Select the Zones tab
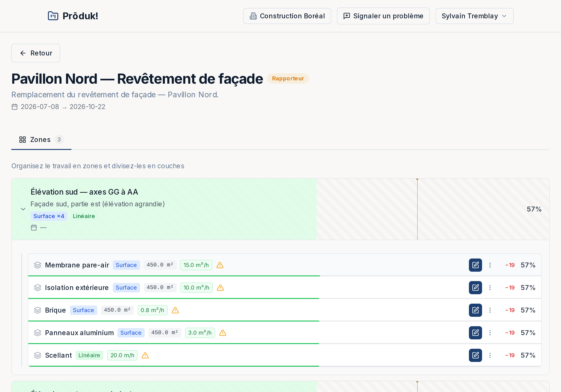 [x=41, y=140]
